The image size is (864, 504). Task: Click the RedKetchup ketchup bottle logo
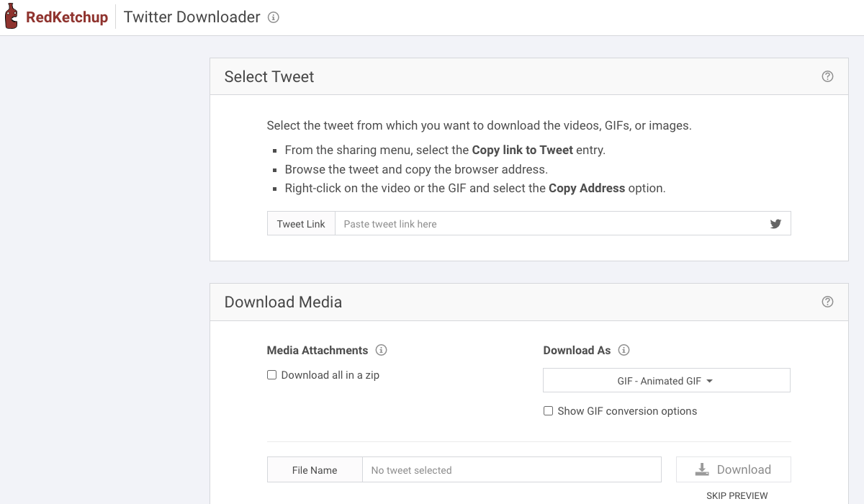(x=11, y=16)
